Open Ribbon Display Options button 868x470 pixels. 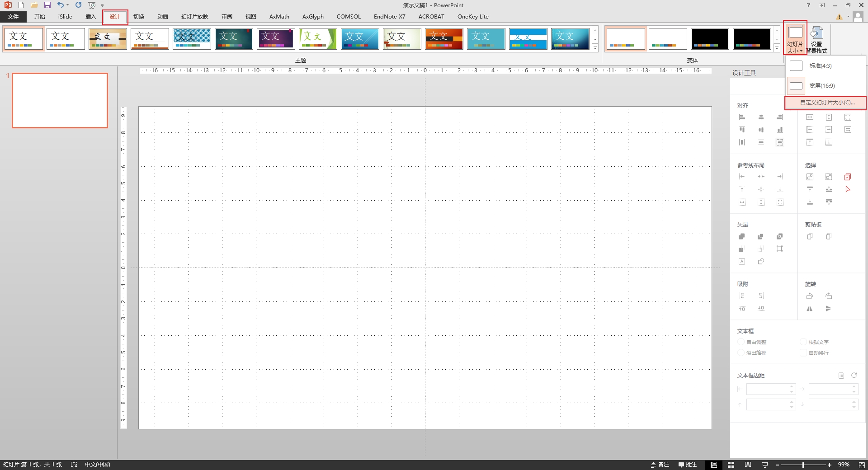[821, 5]
